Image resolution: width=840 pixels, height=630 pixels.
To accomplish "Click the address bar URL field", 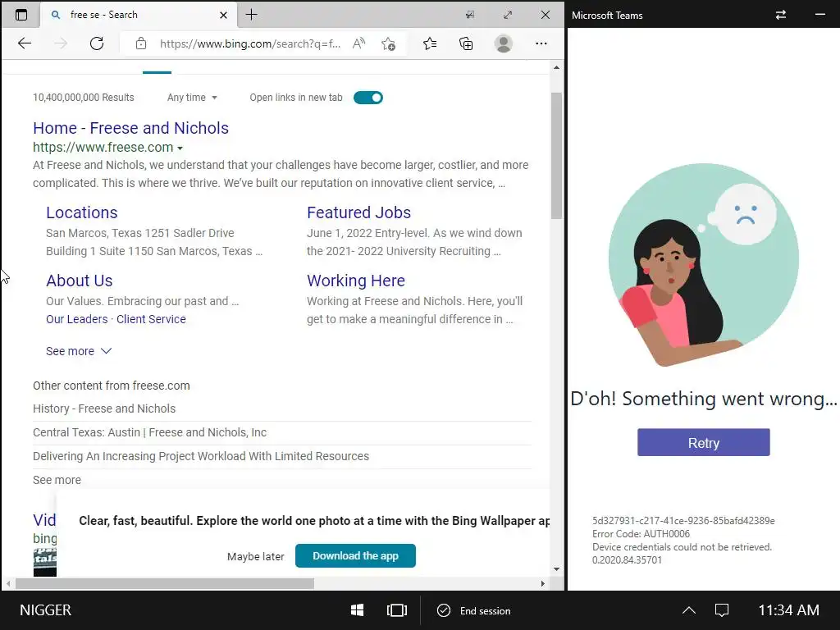I will [249, 43].
